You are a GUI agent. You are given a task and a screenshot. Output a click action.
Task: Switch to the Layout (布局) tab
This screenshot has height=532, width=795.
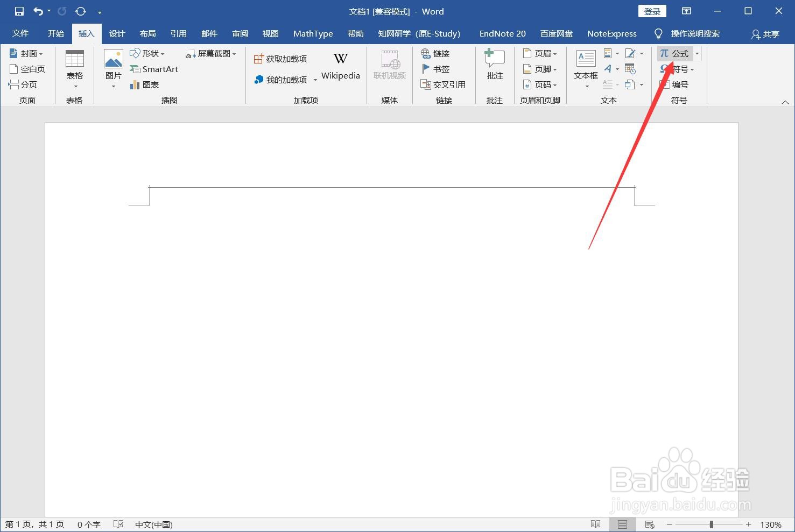(x=147, y=33)
